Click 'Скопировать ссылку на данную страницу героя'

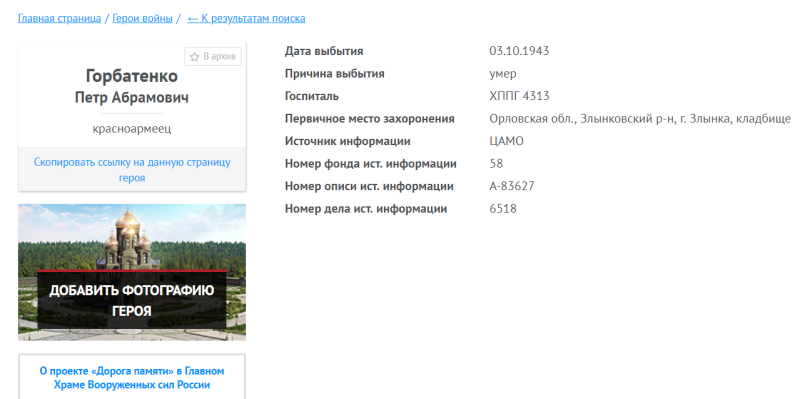pos(132,170)
